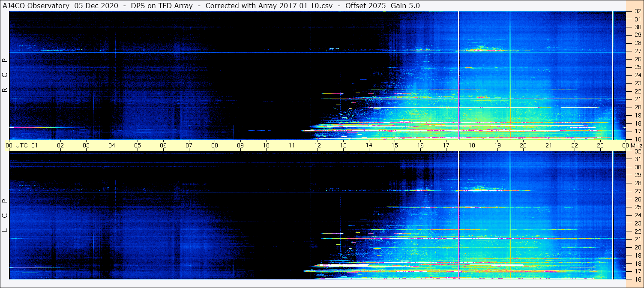The image size is (644, 288).
Task: Pick the LCP panel frequency label '16'
Action: coord(637,279)
